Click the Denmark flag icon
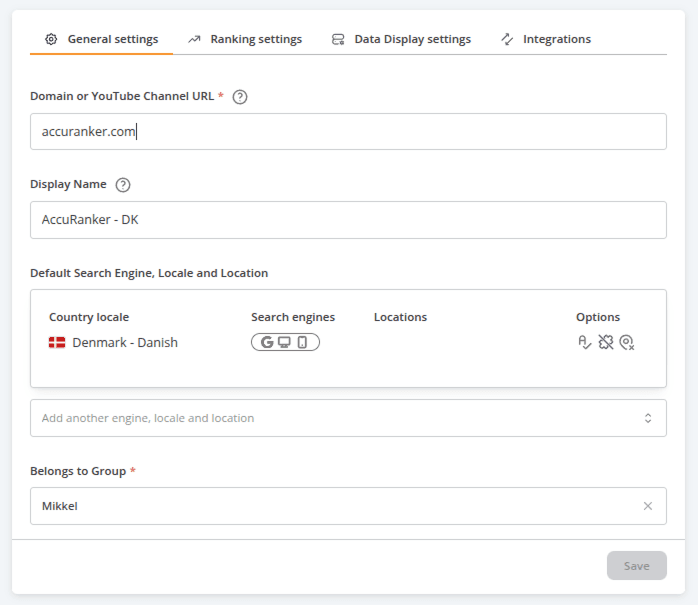 click(57, 342)
